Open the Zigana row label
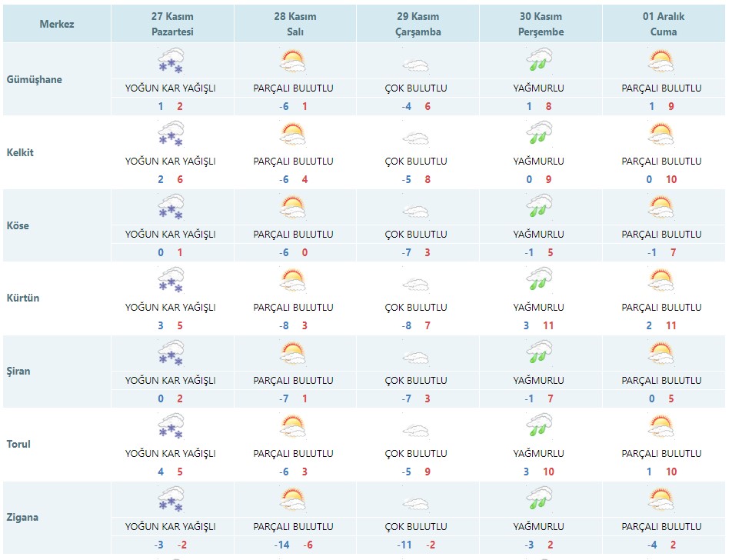The image size is (732, 560). click(x=22, y=517)
